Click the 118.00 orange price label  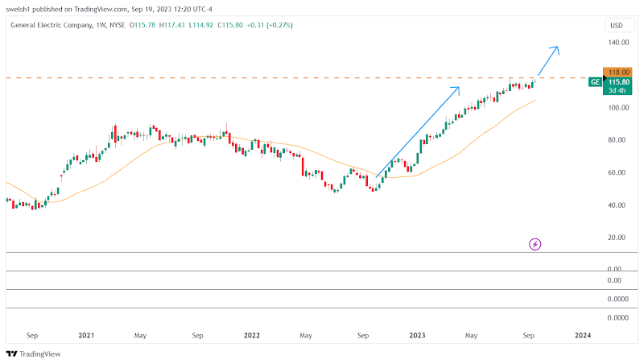coord(617,72)
